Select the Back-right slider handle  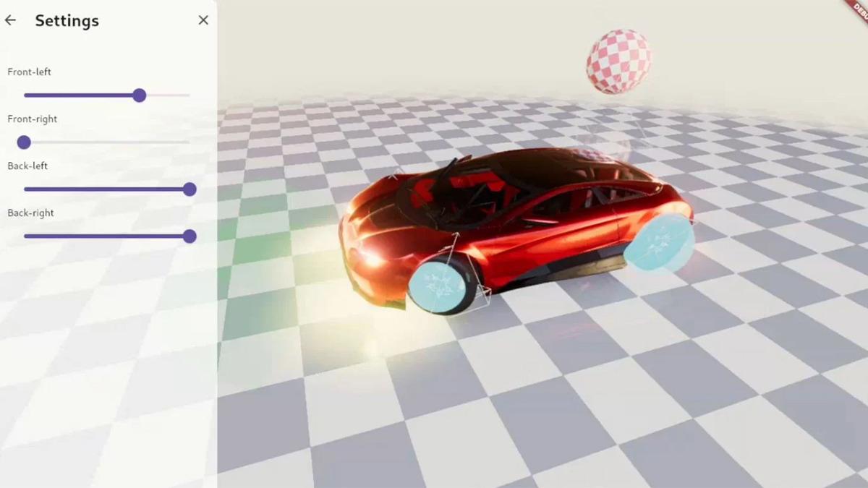[x=190, y=236]
